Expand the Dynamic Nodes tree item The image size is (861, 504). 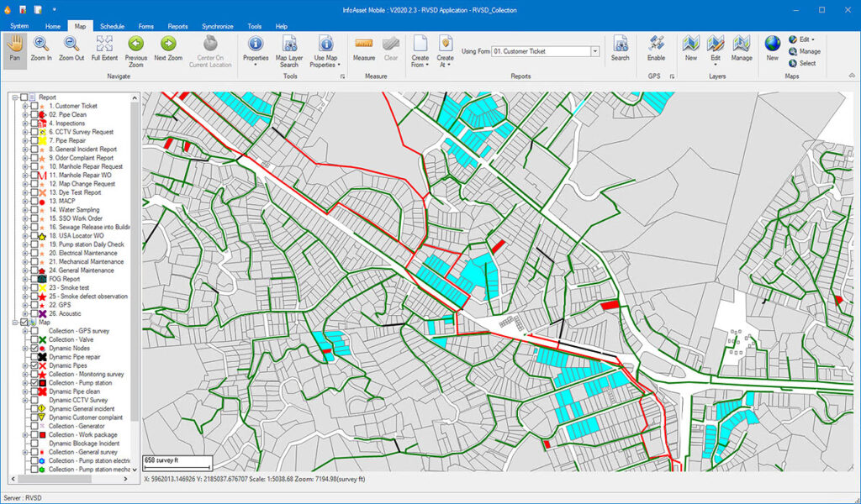coord(25,349)
